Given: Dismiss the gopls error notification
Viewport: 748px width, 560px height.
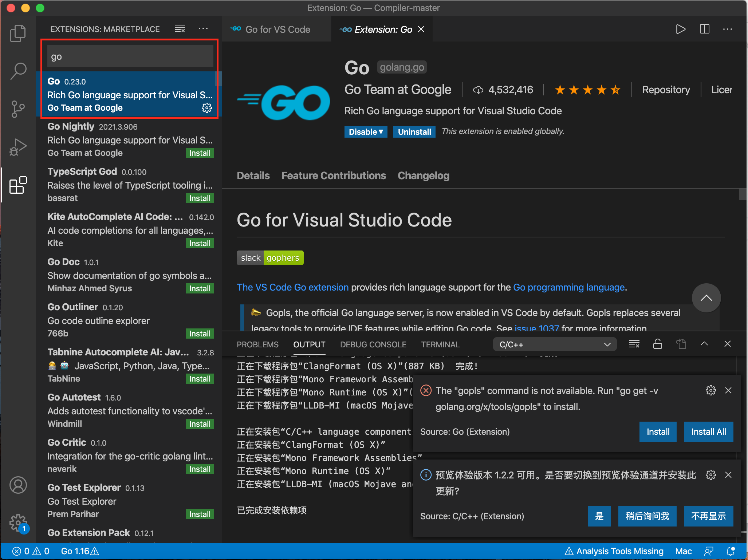Looking at the screenshot, I should click(728, 390).
